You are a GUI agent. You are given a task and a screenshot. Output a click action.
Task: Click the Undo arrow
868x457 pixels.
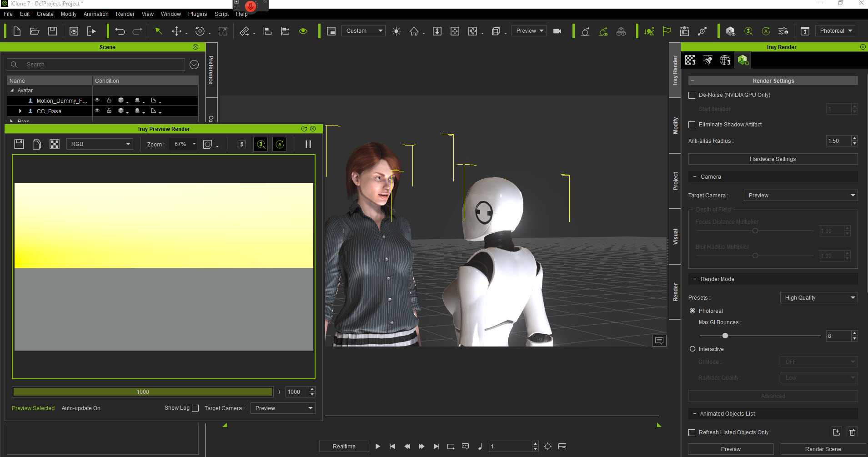(x=120, y=31)
